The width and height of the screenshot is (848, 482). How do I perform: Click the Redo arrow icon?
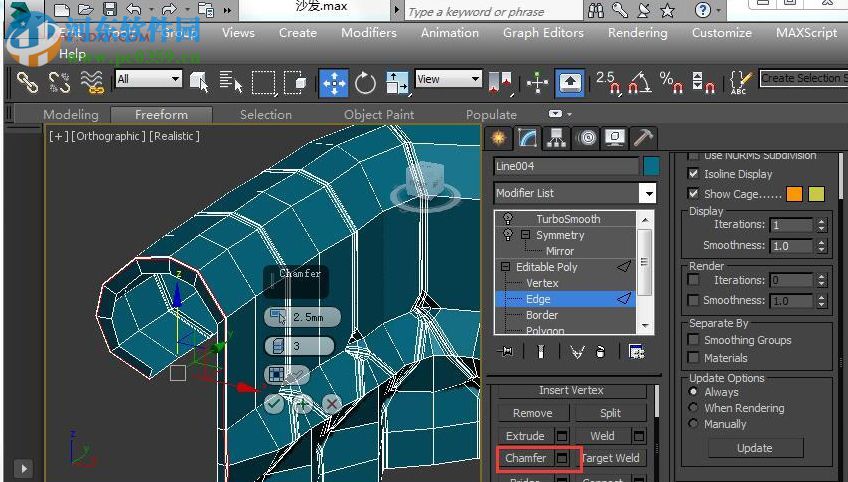(x=169, y=9)
